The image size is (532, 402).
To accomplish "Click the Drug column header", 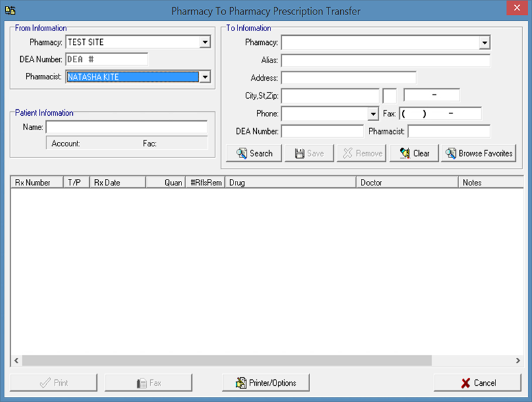I will (289, 183).
